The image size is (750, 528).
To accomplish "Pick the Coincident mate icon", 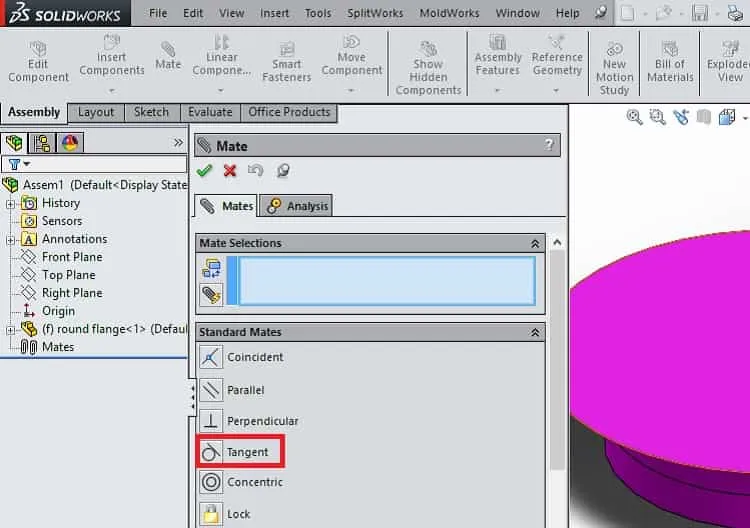I will coord(210,357).
